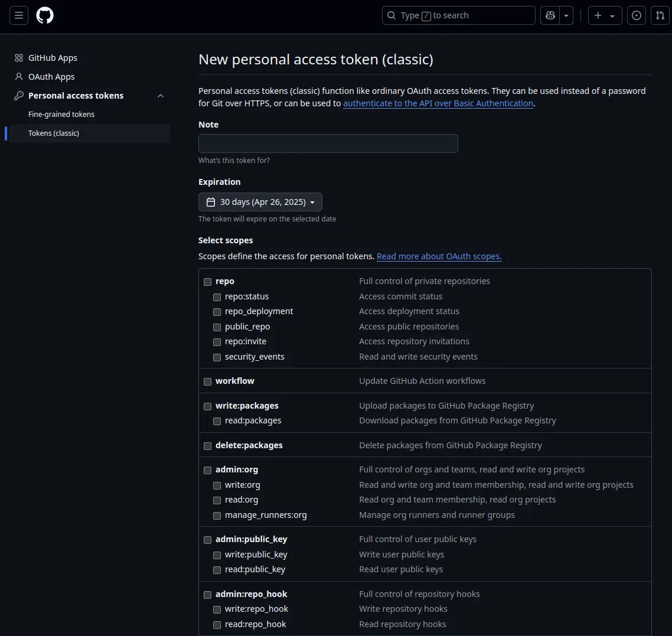Open Read more about OAuth scopes link

tap(439, 256)
